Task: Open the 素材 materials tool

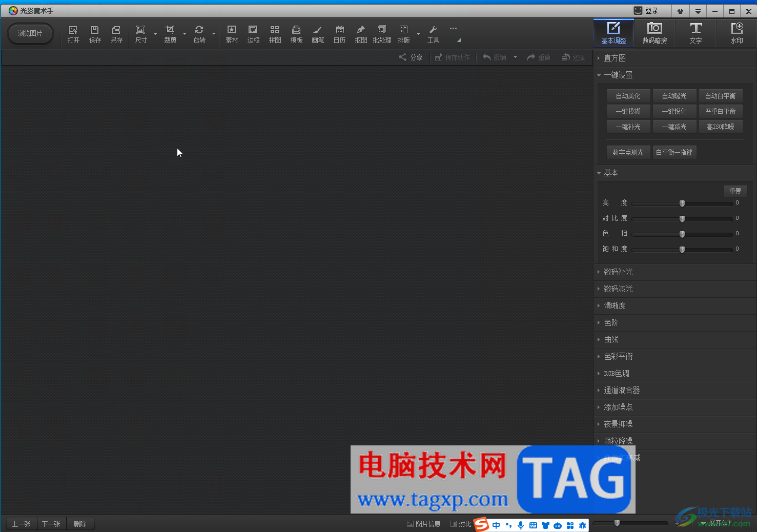Action: pos(232,34)
